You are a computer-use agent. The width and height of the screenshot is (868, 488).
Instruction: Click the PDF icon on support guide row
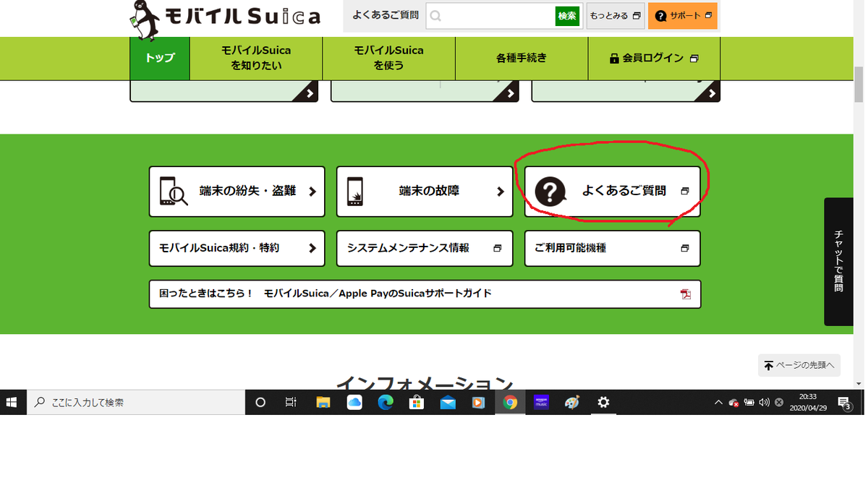coord(685,294)
